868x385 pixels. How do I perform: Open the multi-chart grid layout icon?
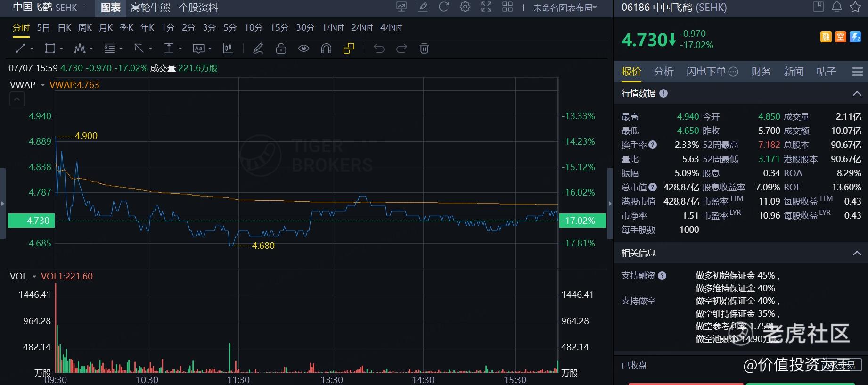point(508,7)
